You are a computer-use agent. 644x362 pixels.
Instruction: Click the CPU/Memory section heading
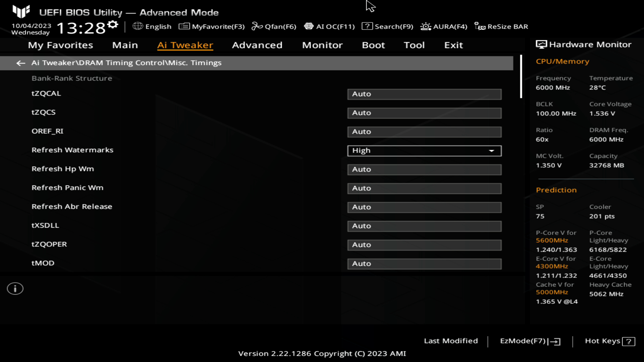(x=562, y=62)
